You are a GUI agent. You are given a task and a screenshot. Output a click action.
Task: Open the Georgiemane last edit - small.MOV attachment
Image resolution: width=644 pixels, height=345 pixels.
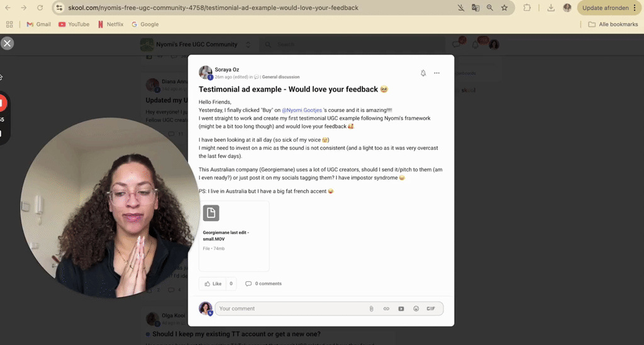coord(234,235)
